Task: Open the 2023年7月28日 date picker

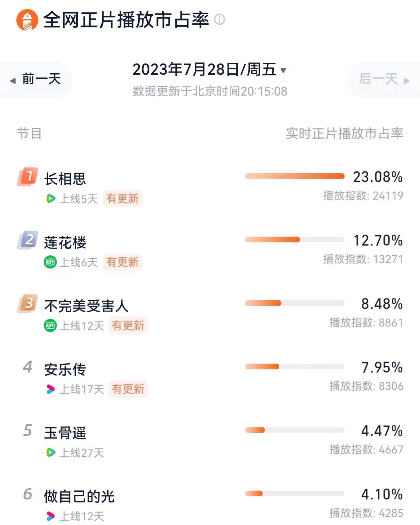Action: click(x=204, y=70)
